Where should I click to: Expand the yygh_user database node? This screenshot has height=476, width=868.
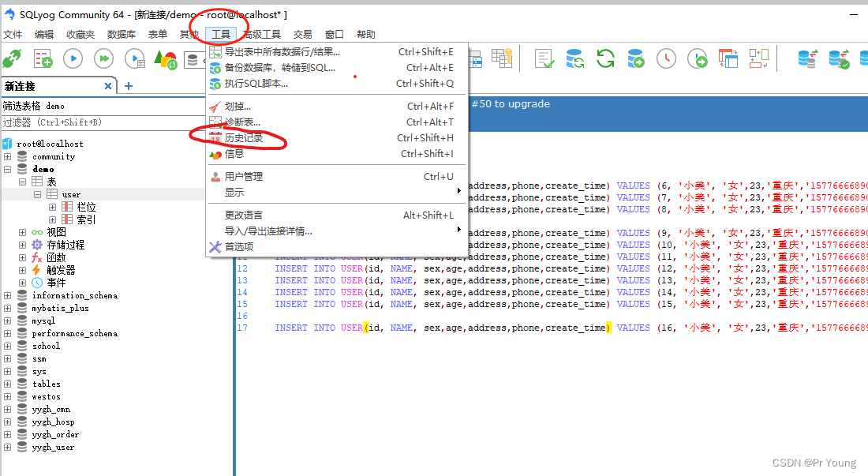[7, 448]
